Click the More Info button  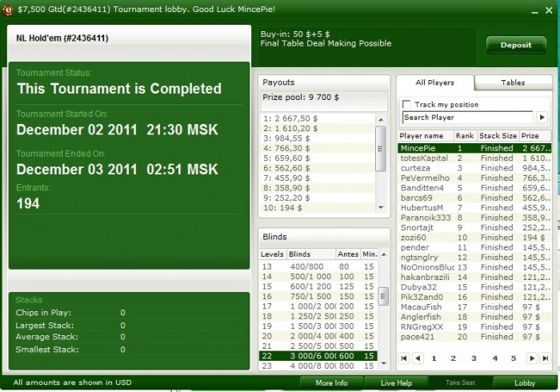(x=331, y=383)
